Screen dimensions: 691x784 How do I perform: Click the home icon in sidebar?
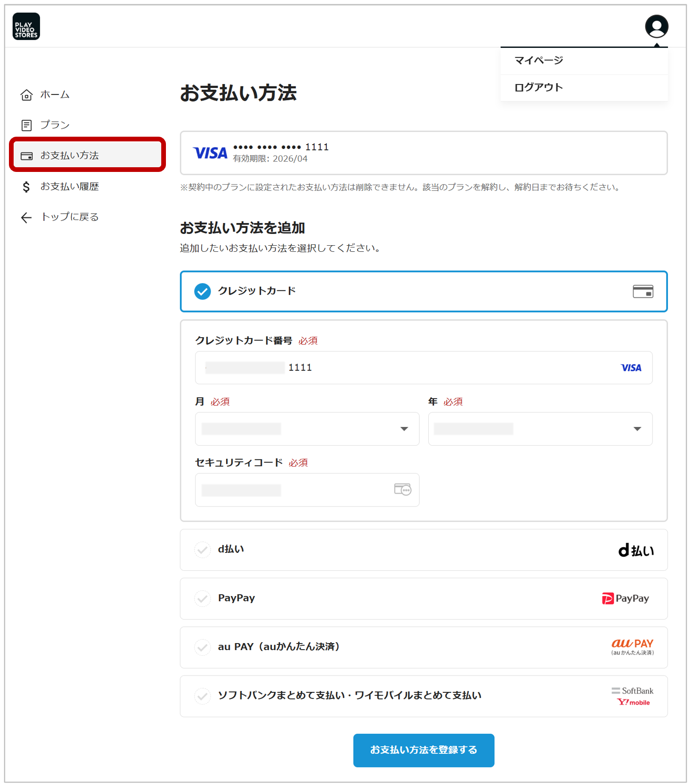27,95
